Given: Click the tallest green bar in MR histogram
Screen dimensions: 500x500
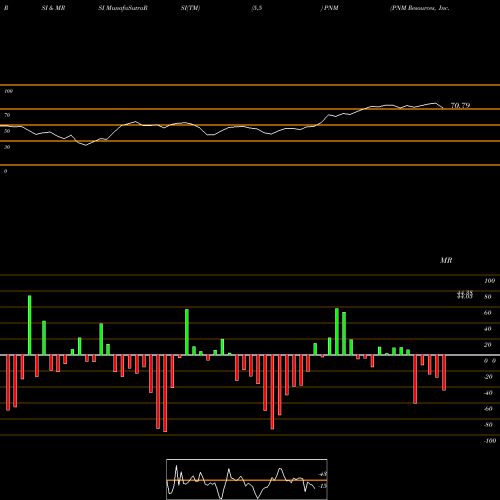Looking at the screenshot, I should (x=30, y=325).
